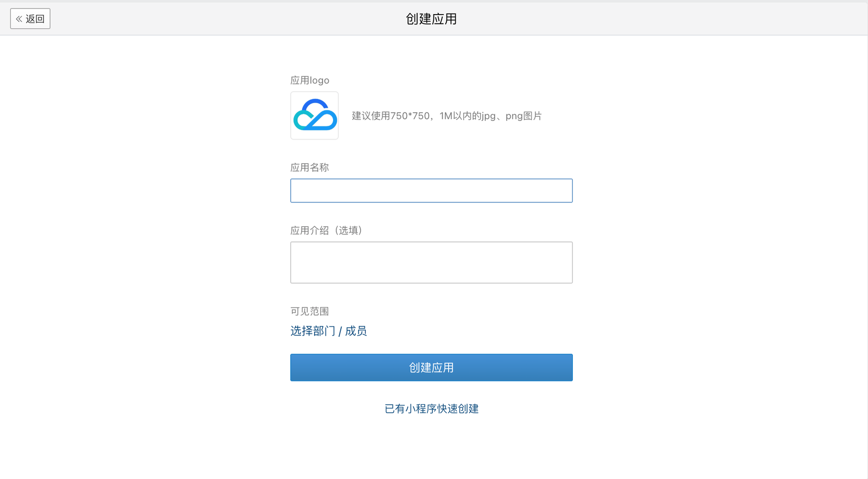The image size is (868, 479).
Task: Open the 已有小程序快速创建 link
Action: [431, 409]
